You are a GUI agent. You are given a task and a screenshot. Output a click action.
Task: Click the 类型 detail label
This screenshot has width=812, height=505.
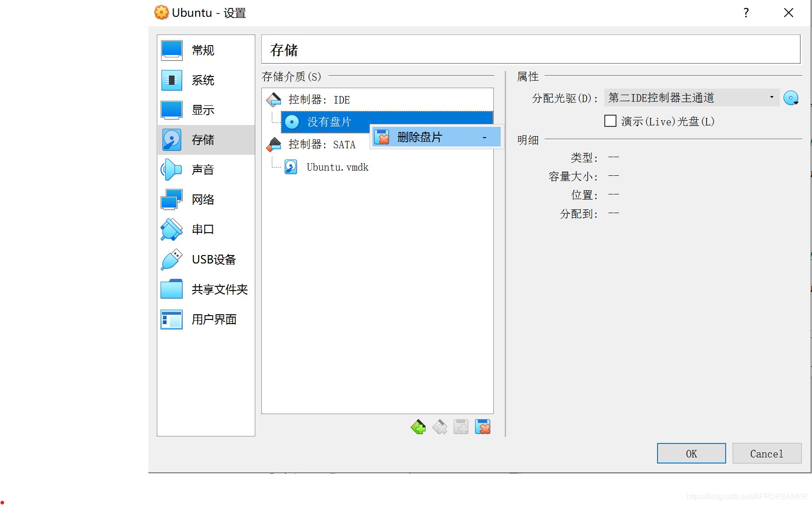(x=584, y=158)
